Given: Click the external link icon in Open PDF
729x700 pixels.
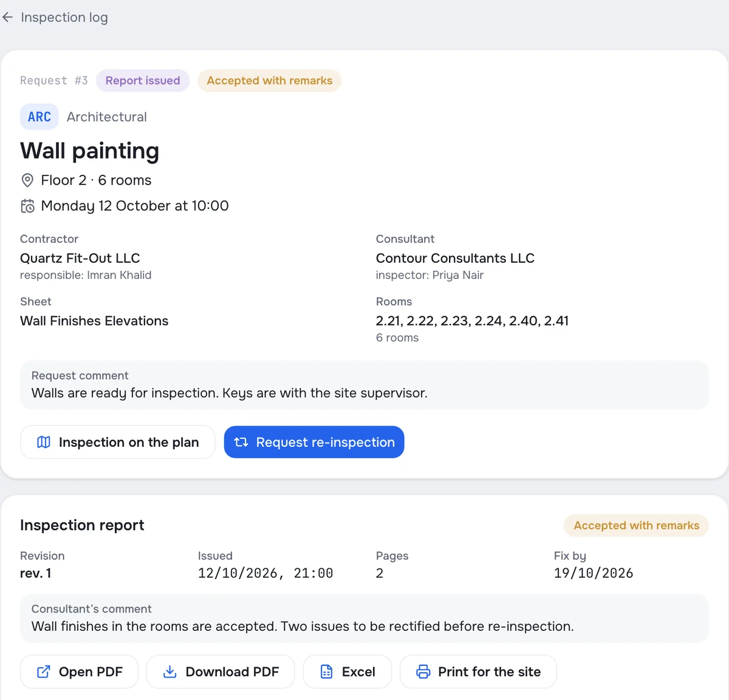Looking at the screenshot, I should [44, 671].
